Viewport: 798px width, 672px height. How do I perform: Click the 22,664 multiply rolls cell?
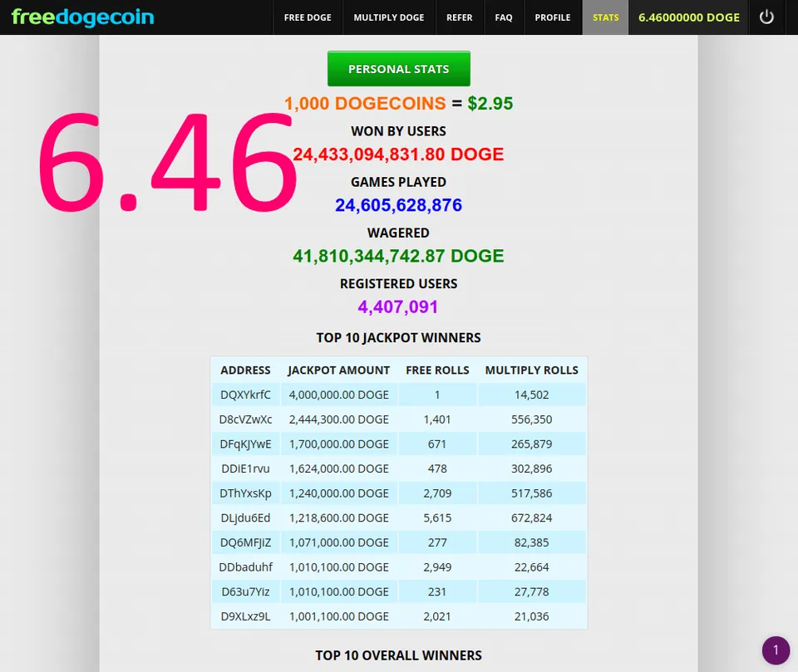531,567
